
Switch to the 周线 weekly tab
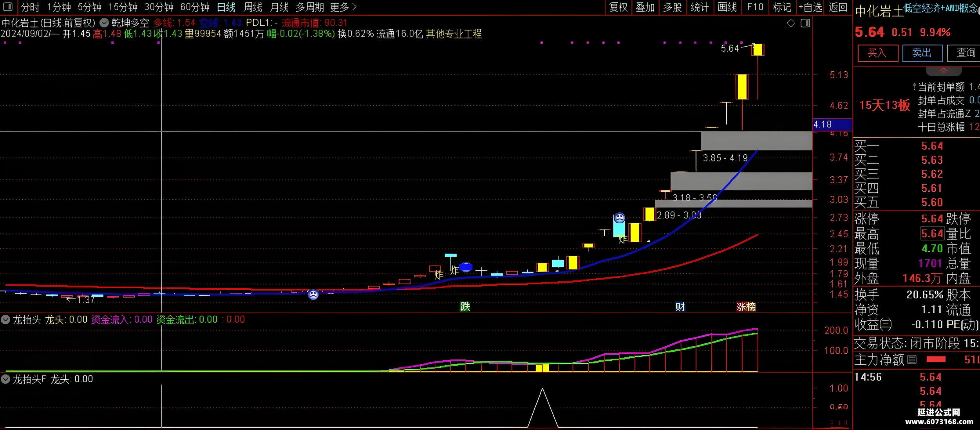click(x=253, y=7)
